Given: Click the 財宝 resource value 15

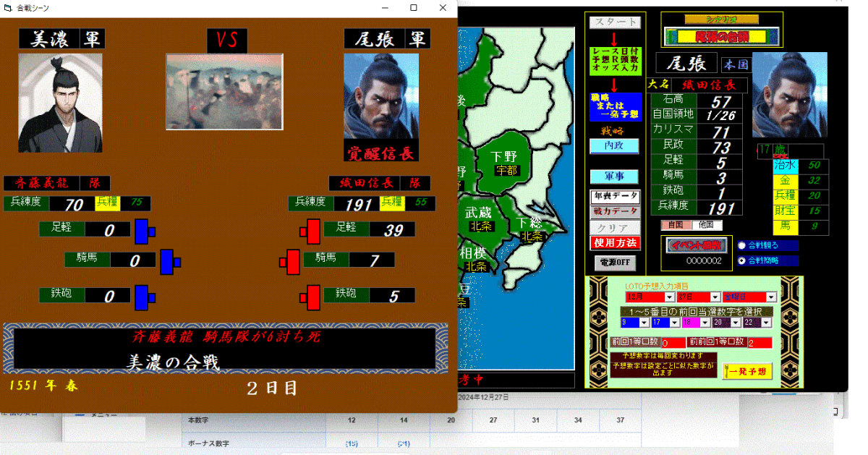Looking at the screenshot, I should pyautogui.click(x=814, y=211).
